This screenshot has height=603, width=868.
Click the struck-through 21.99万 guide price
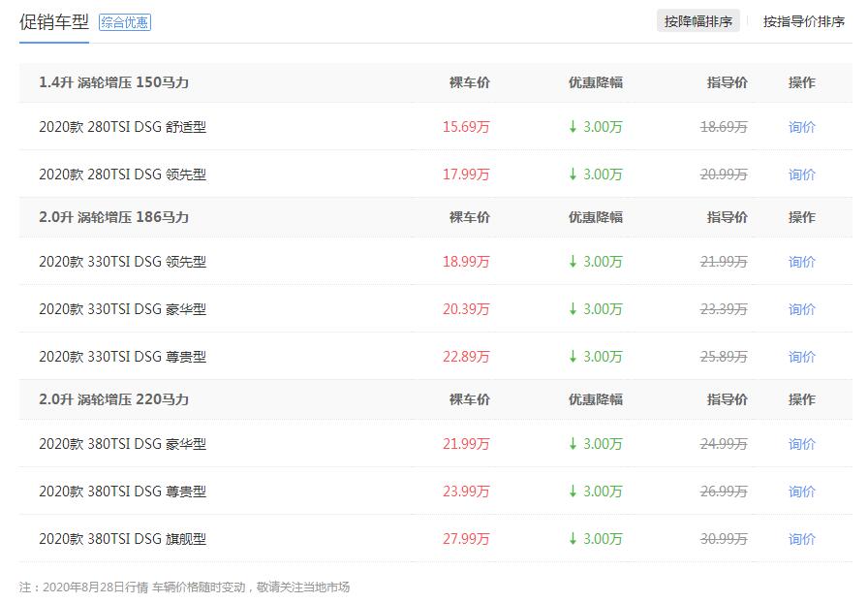(724, 262)
